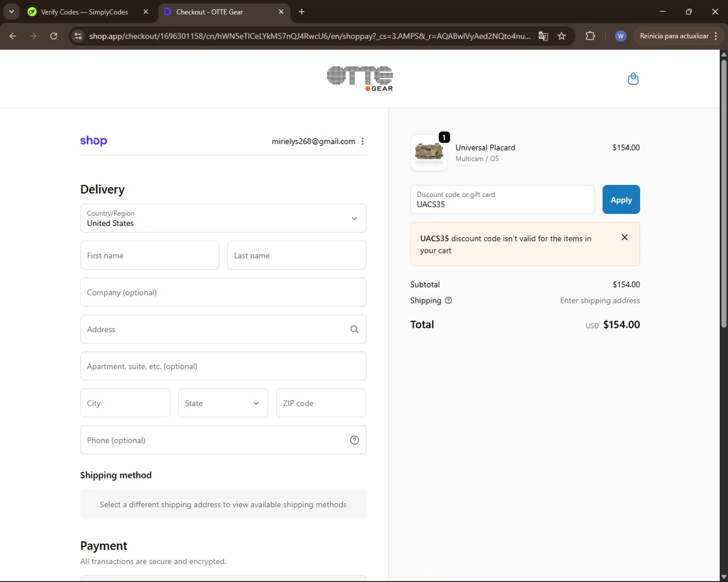This screenshot has height=582, width=728.
Task: Go forward in browser history
Action: tap(33, 36)
